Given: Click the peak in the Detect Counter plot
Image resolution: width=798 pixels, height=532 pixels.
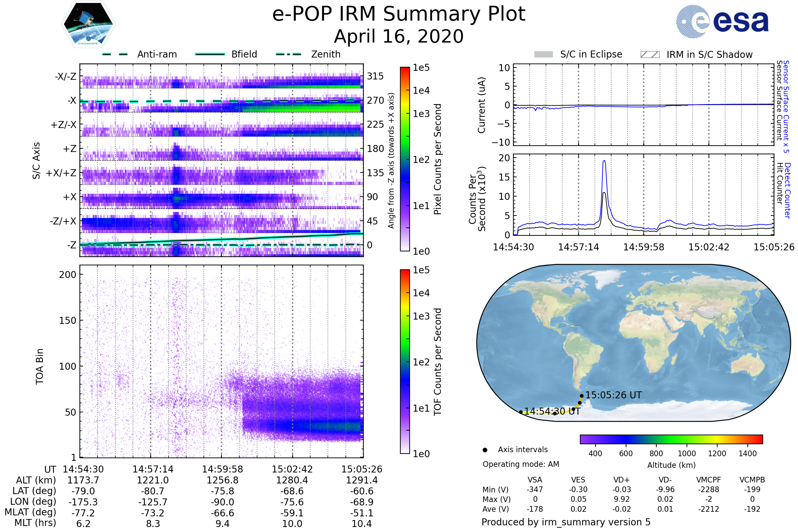Looking at the screenshot, I should point(604,162).
